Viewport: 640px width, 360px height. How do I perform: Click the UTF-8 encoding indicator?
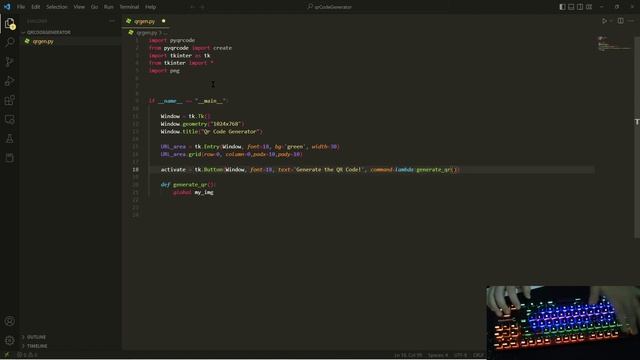460,355
